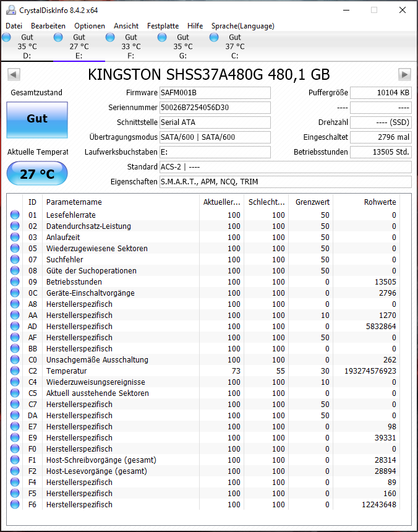Image resolution: width=418 pixels, height=532 pixels.
Task: Click raw value 193274576923 in Temperatur row
Action: (x=370, y=371)
